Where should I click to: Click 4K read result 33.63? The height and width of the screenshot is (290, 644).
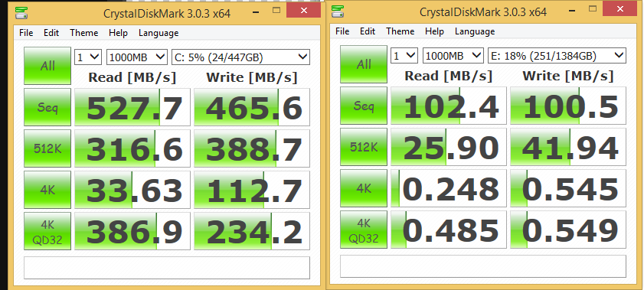[x=132, y=190]
